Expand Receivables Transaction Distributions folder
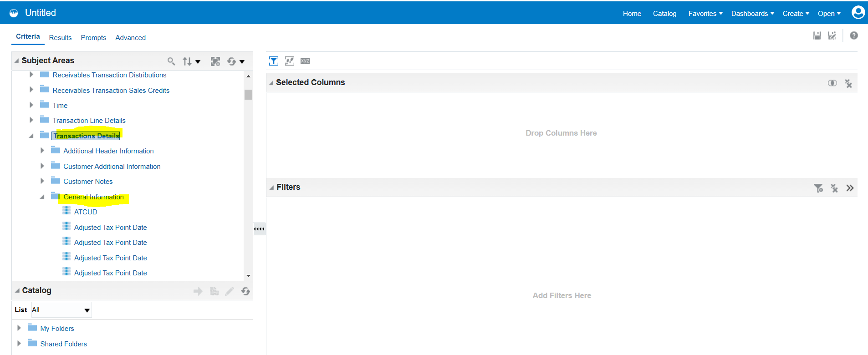 pos(31,75)
